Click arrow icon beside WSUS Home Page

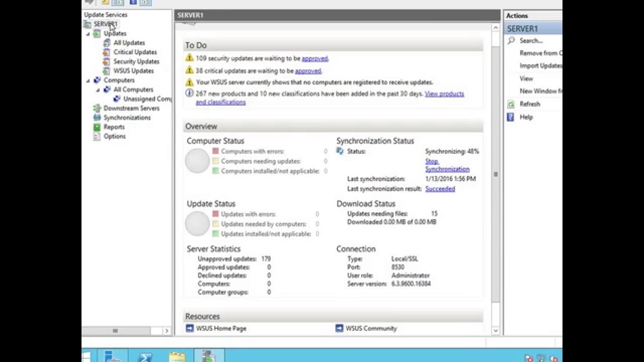coord(190,328)
